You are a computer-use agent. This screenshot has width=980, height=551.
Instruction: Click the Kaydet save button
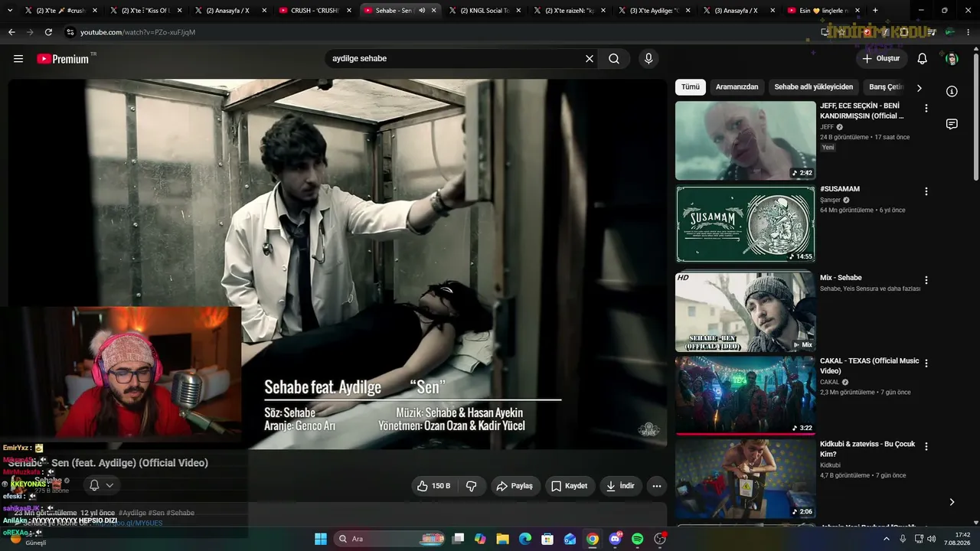[570, 486]
